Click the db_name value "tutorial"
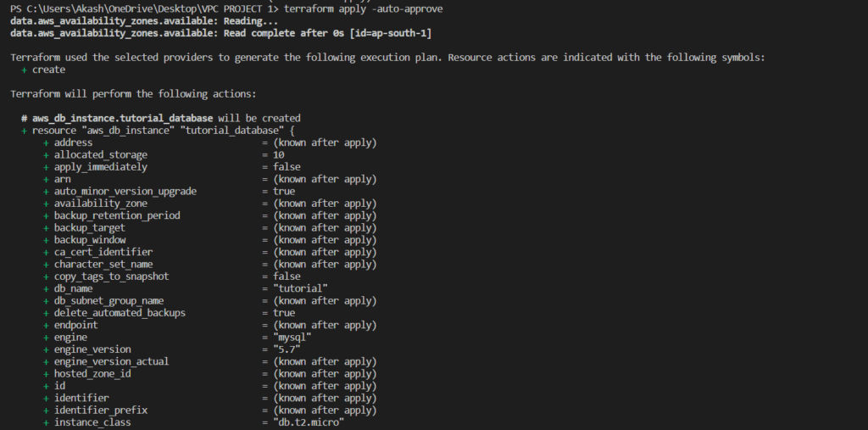868x430 pixels. coord(300,288)
